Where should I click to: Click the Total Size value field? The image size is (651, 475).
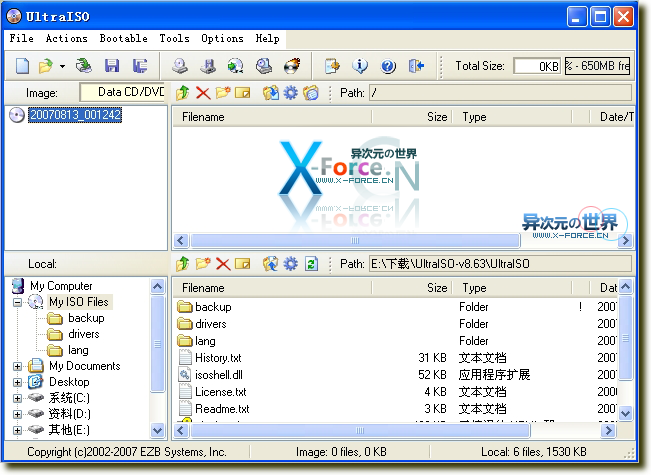pos(537,66)
